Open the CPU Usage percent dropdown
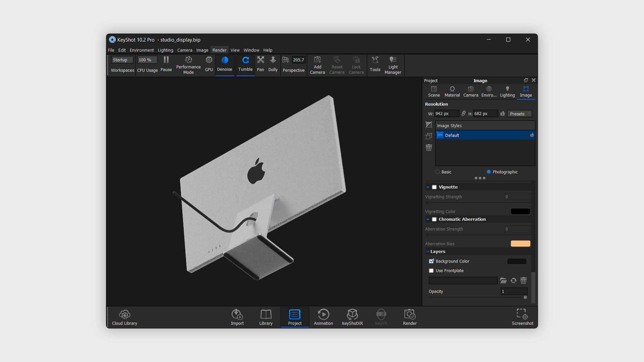The image size is (644, 362). pos(147,60)
